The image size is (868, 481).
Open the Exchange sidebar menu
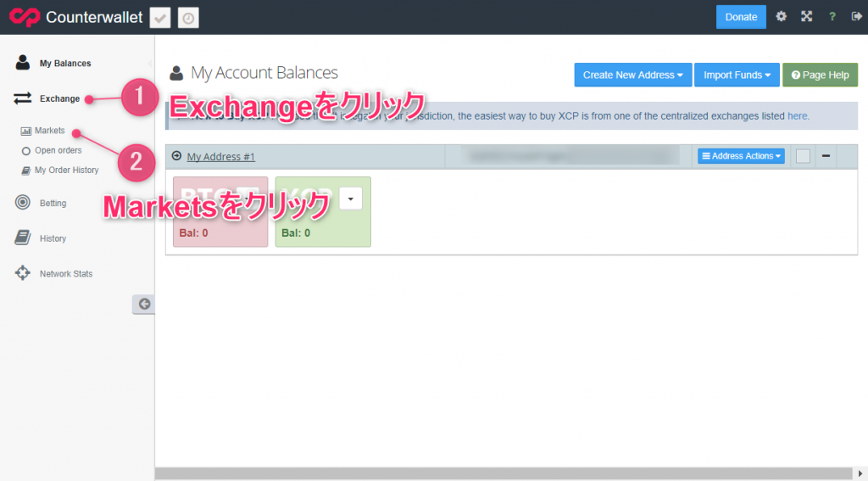(58, 98)
